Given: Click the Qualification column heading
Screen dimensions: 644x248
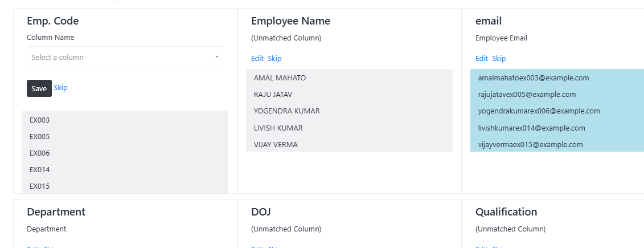Looking at the screenshot, I should click(506, 212).
